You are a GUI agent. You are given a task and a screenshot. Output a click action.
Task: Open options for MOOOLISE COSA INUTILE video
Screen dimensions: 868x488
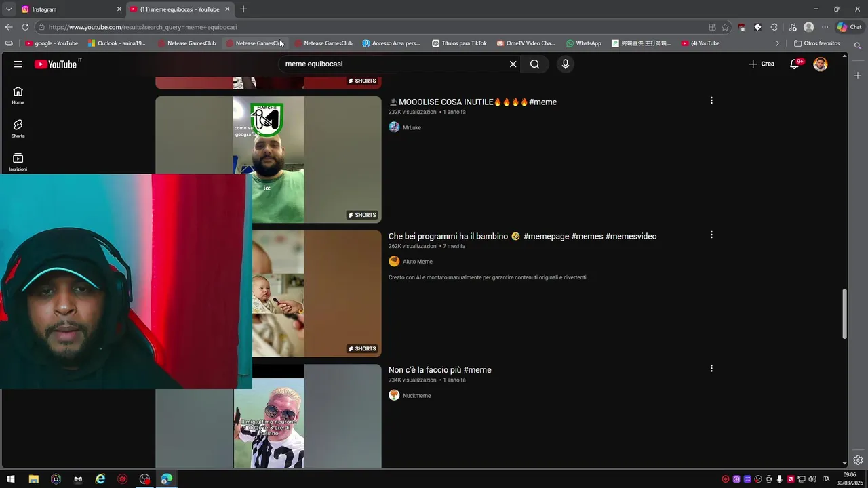pos(711,100)
